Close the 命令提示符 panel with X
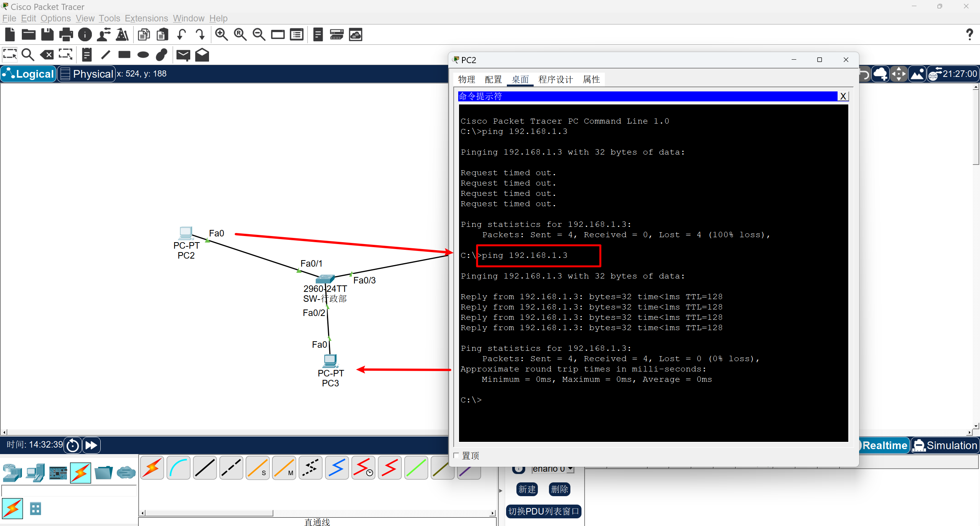This screenshot has width=980, height=526. click(x=843, y=96)
